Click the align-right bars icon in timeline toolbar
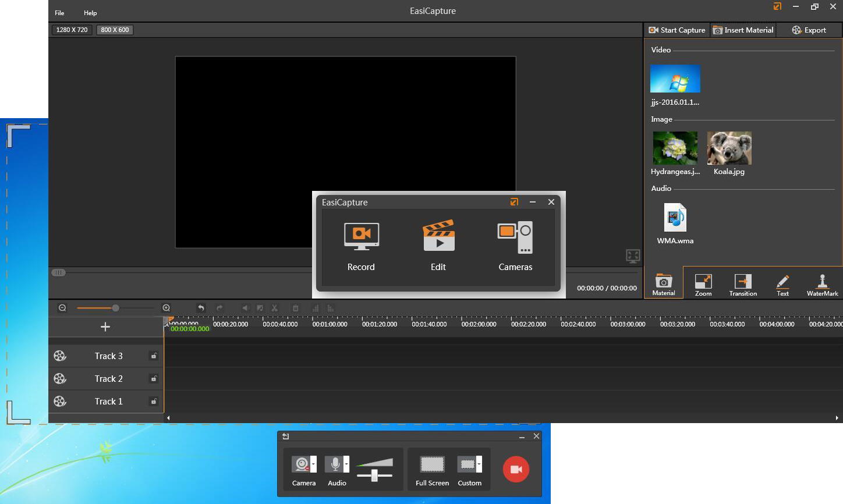Viewport: 843px width, 504px height. click(x=330, y=308)
